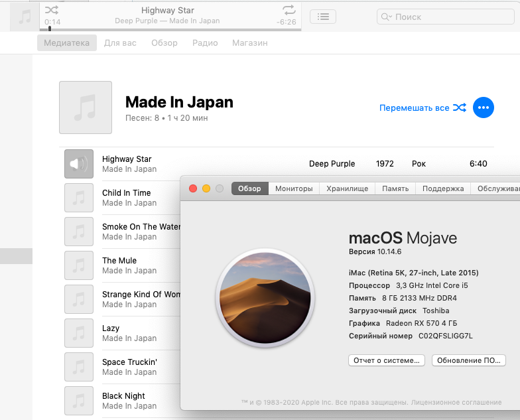
Task: Switch to the Для вас tab
Action: 120,42
